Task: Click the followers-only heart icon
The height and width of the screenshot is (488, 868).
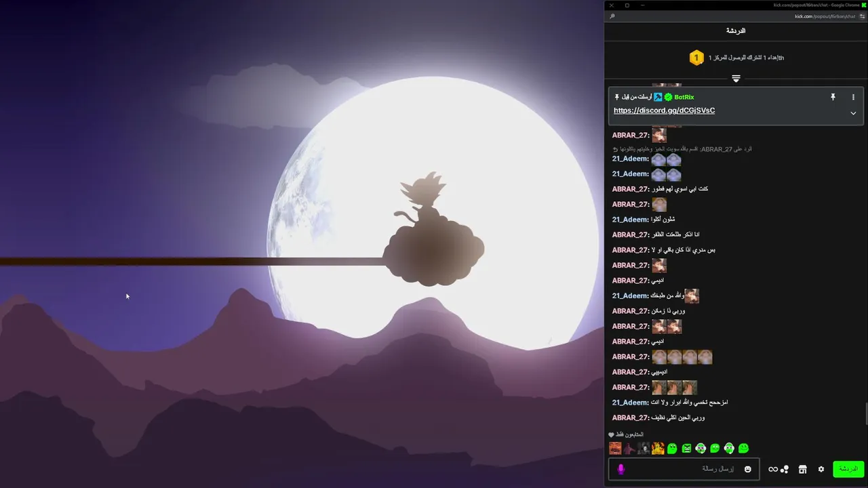Action: (611, 434)
